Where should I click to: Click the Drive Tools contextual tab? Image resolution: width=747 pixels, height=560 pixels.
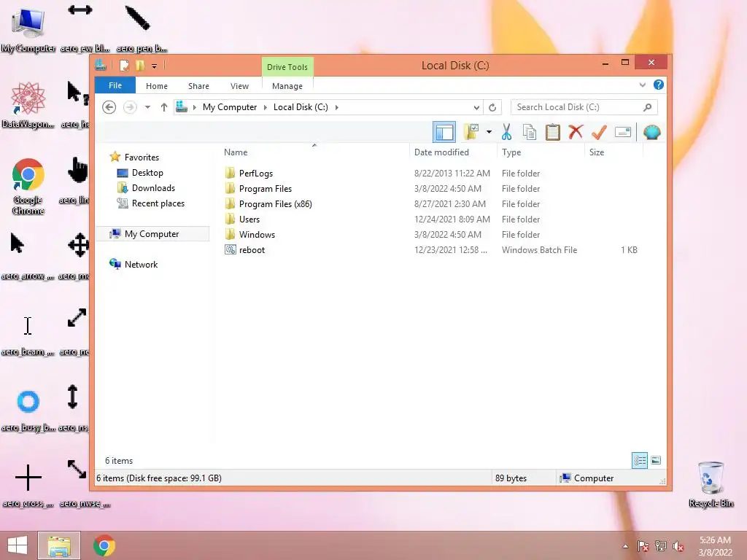click(x=287, y=66)
